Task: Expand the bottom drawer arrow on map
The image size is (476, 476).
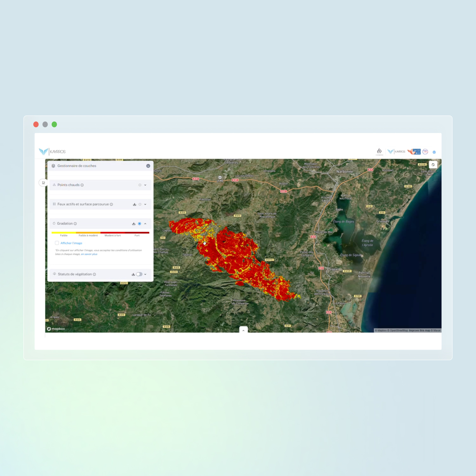Action: point(243,330)
